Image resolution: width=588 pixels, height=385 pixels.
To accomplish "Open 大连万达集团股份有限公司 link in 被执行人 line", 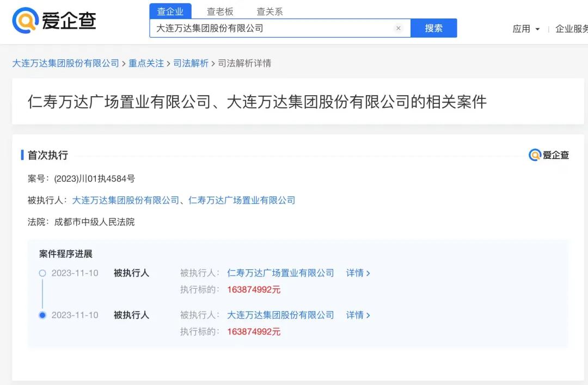I will click(126, 200).
